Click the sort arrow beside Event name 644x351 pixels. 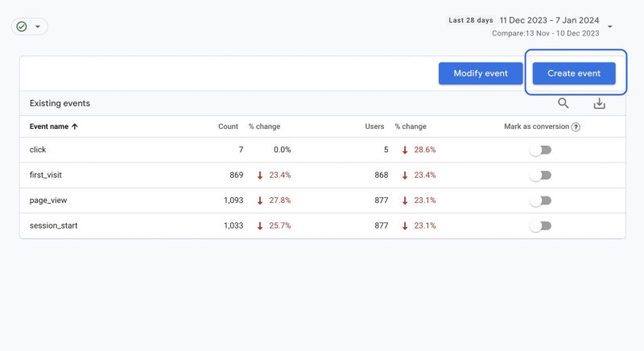pos(74,126)
